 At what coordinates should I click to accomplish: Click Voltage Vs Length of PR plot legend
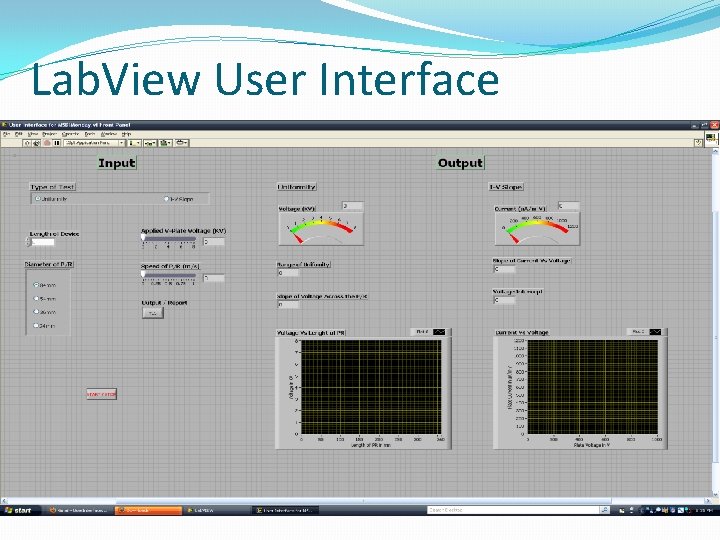[431, 332]
